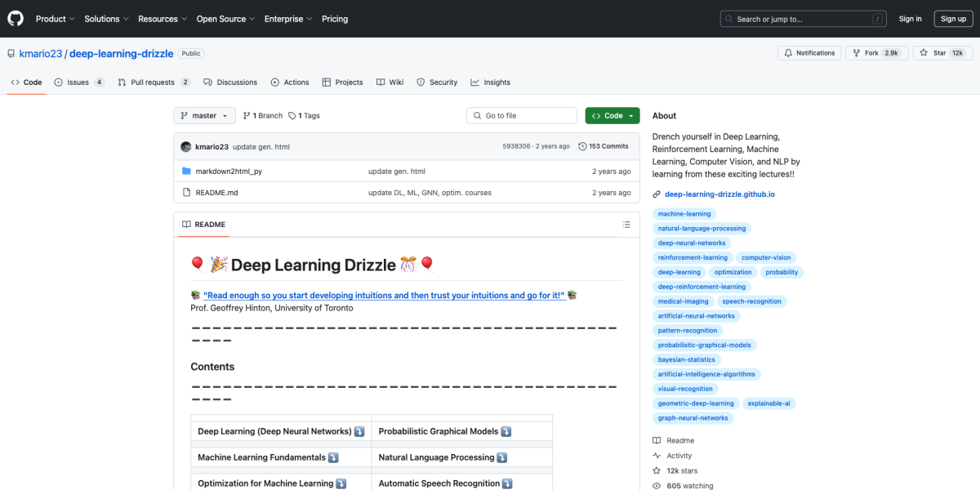980x490 pixels.
Task: Click inside the Go to file field
Action: [x=521, y=115]
